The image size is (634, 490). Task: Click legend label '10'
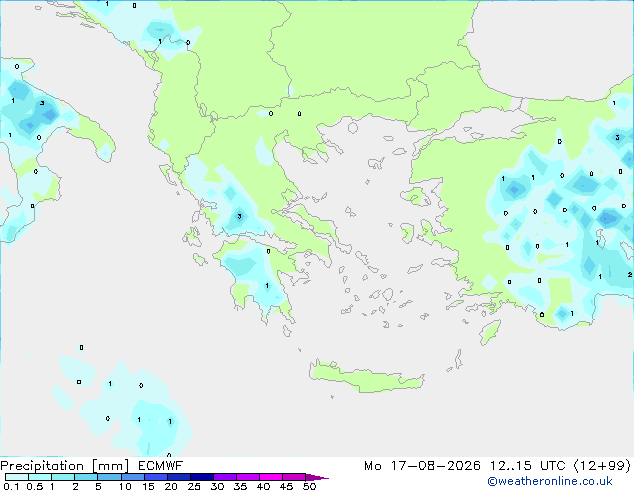pyautogui.click(x=125, y=486)
